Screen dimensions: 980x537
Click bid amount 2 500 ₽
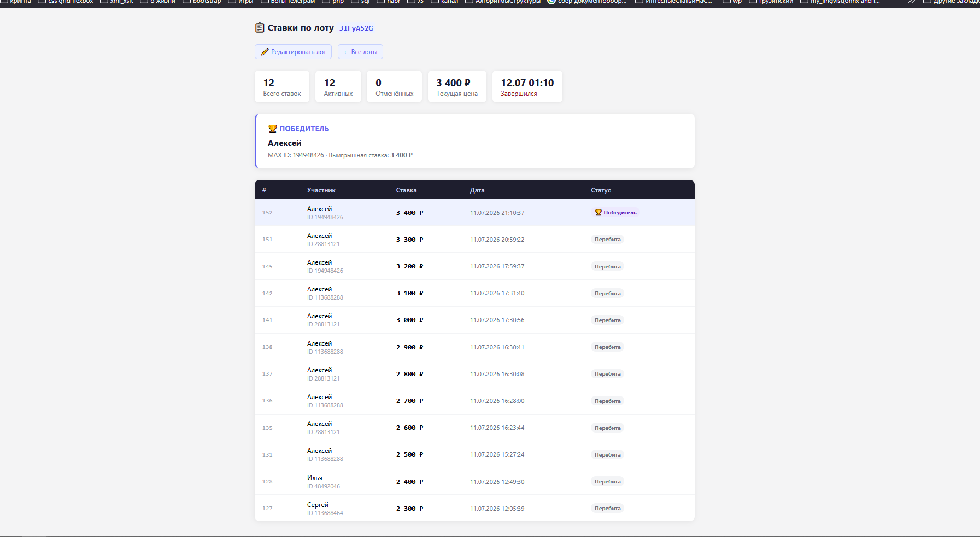pos(409,454)
